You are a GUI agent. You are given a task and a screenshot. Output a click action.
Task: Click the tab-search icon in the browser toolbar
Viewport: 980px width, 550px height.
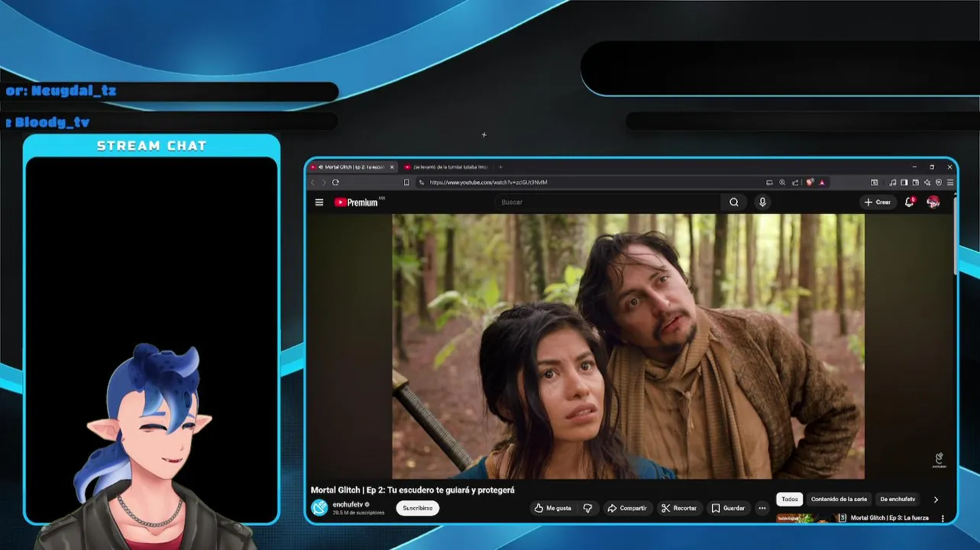[x=875, y=183]
